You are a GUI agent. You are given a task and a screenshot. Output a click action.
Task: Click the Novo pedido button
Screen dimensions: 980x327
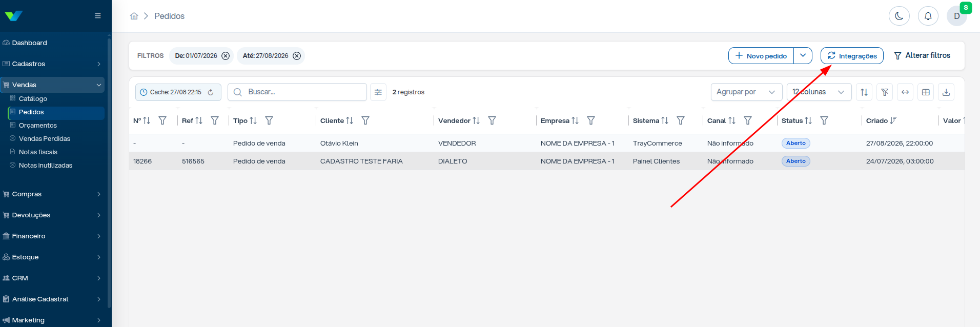coord(761,56)
